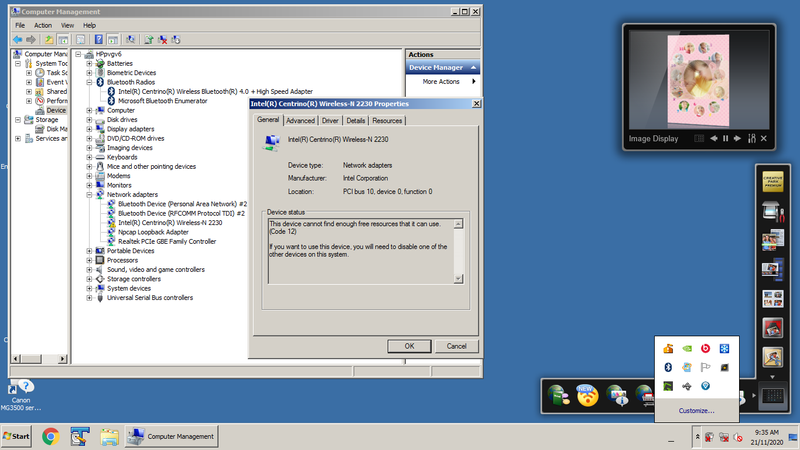The width and height of the screenshot is (800, 450).
Task: Show next image in Image Display
Action: tap(739, 138)
